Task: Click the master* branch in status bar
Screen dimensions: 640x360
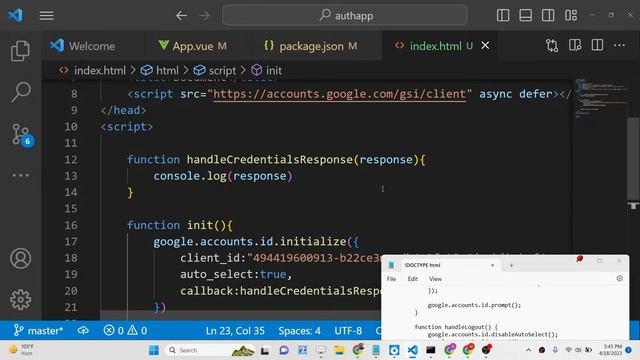Action: click(x=38, y=330)
